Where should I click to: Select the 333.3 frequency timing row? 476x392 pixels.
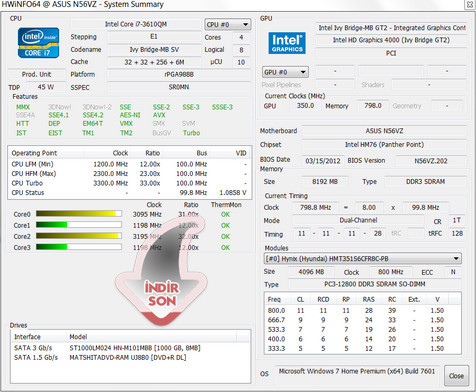tap(363, 348)
